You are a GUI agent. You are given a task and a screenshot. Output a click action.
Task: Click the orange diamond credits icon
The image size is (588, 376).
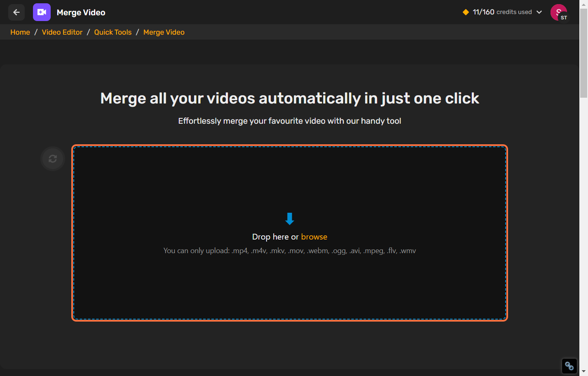467,12
